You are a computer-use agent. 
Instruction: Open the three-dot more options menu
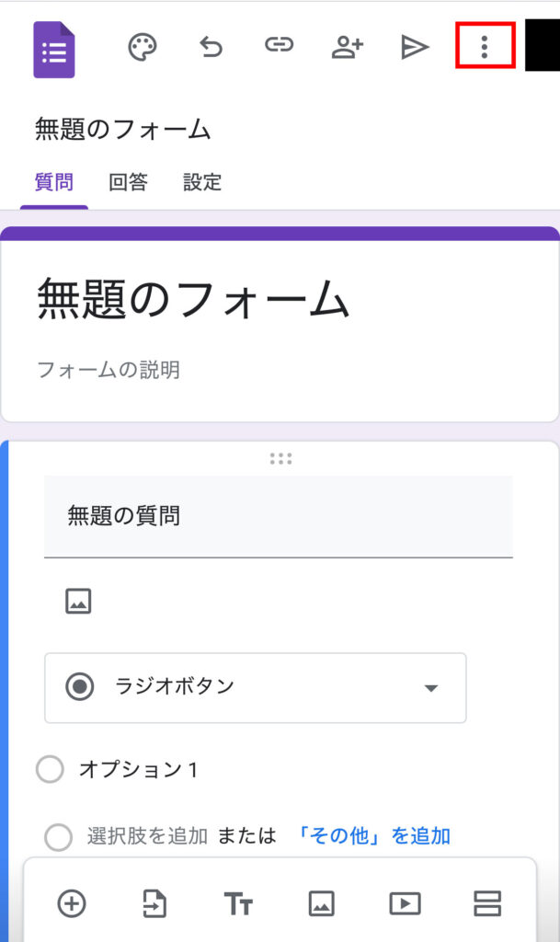point(485,47)
